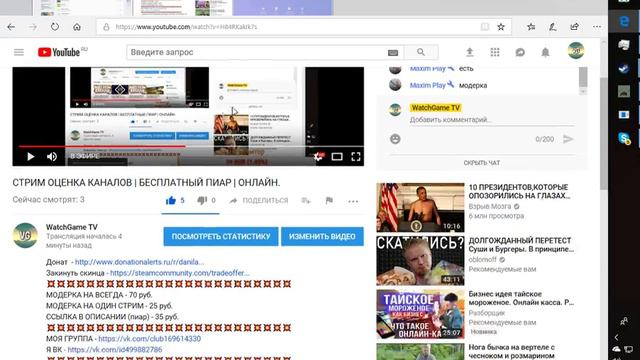Open the emoji picker in chat
The width and height of the screenshot is (640, 360).
[395, 139]
